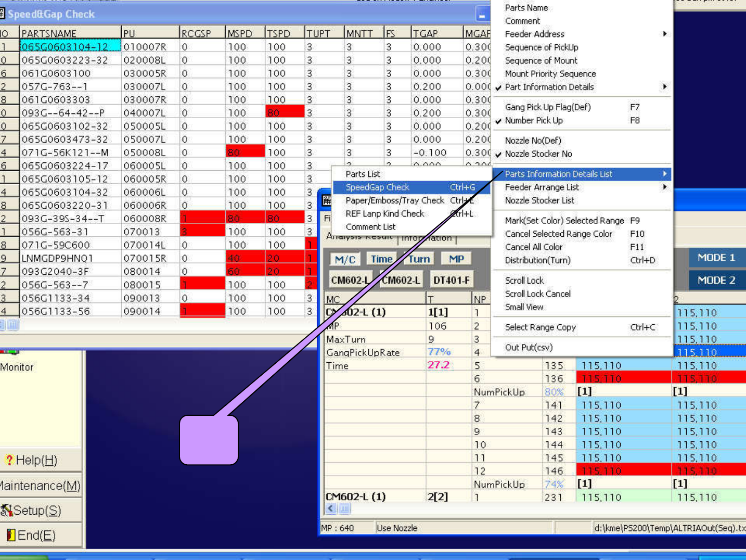Click the End exit door icon
Screen dimensions: 746x560
click(x=10, y=535)
